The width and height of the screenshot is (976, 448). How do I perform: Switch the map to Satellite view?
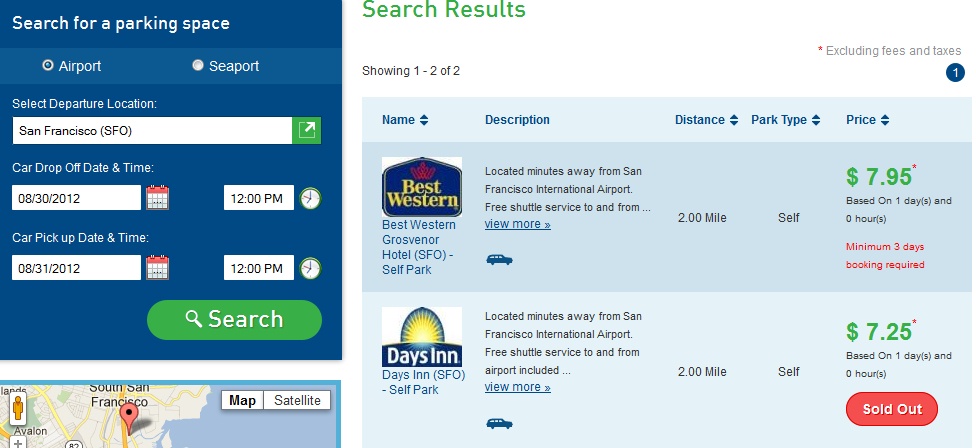[298, 400]
